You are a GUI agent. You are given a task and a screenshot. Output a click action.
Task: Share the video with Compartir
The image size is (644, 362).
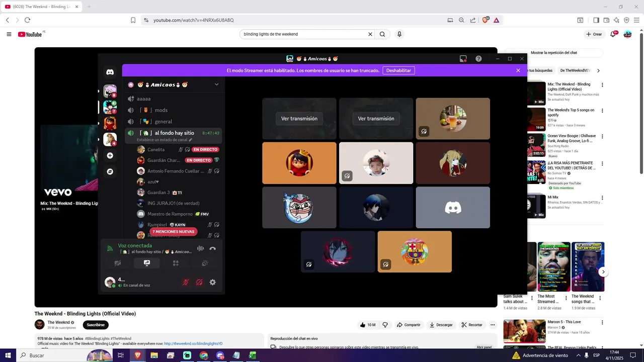(x=409, y=325)
